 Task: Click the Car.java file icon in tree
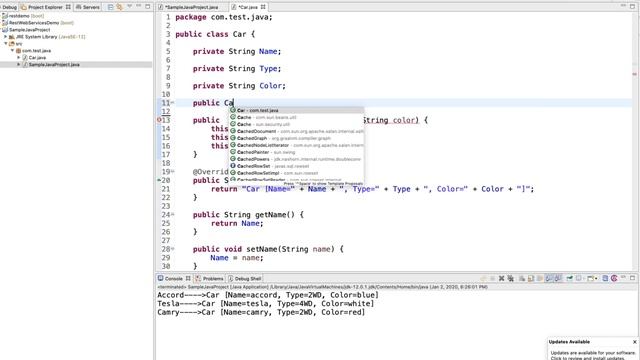[x=25, y=58]
